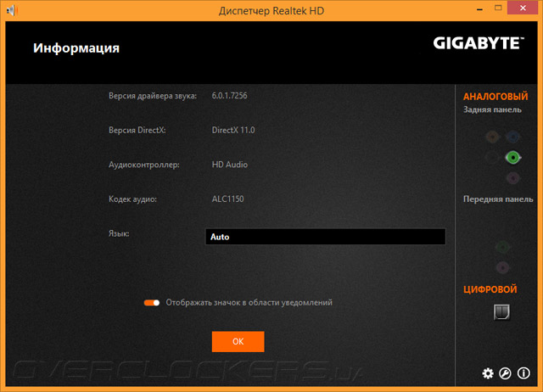Click the Информация page title
This screenshot has width=543, height=392.
(76, 48)
